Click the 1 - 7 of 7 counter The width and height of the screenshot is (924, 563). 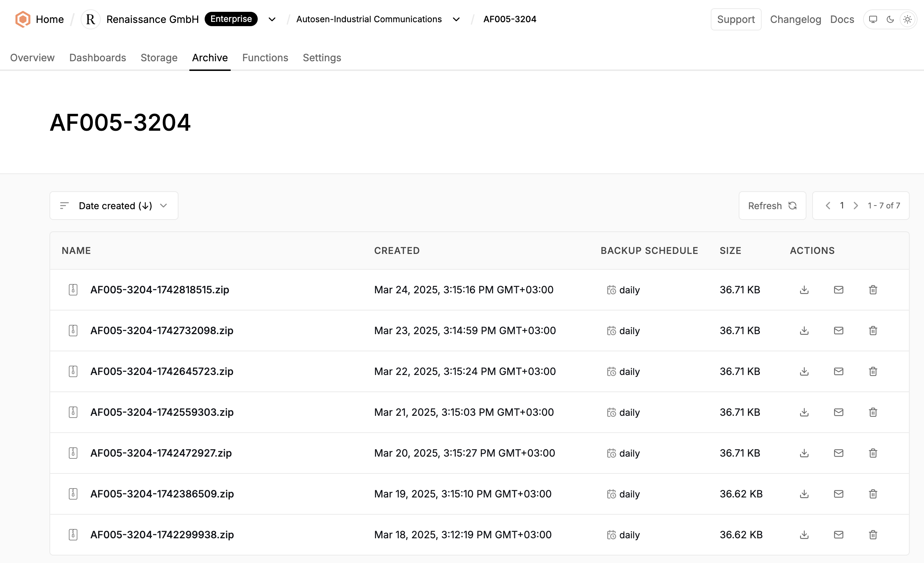coord(884,206)
